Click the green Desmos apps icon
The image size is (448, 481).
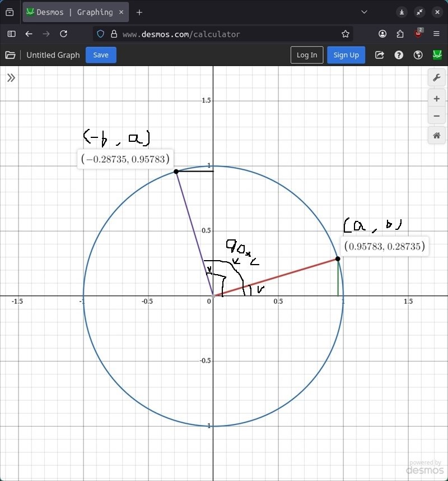[x=437, y=55]
